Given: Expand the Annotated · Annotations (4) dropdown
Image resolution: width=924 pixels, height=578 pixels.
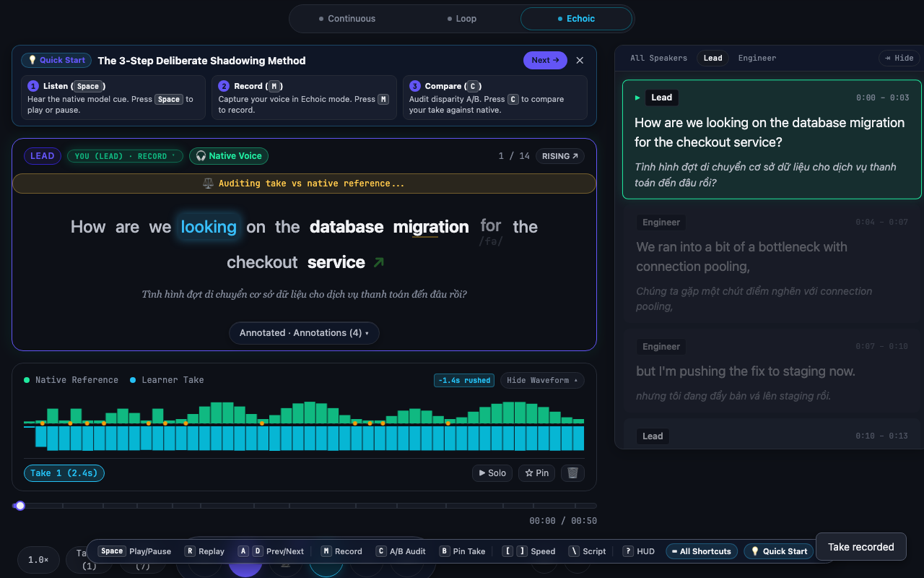Looking at the screenshot, I should (304, 333).
